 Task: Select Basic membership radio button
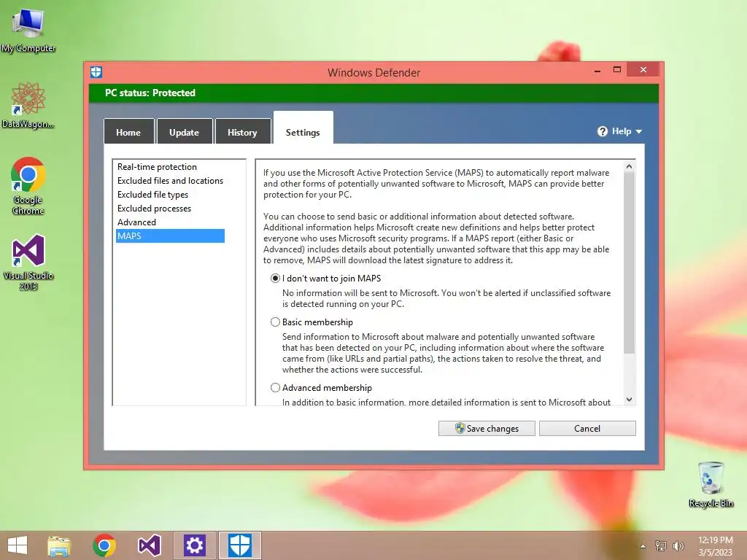(275, 322)
